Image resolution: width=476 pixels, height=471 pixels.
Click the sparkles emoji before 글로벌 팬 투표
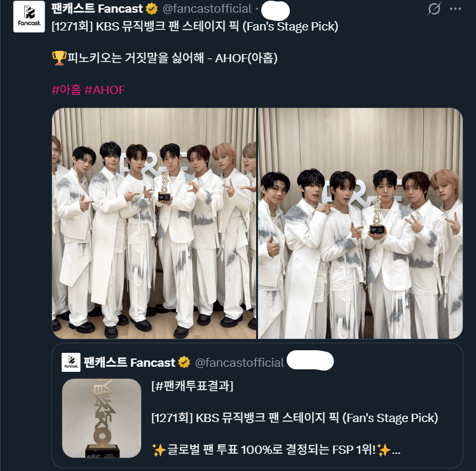(158, 450)
